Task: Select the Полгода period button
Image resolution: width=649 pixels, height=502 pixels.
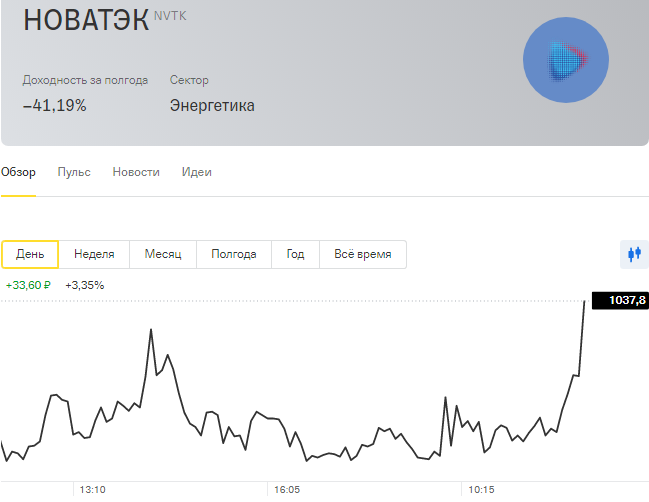Action: [234, 254]
